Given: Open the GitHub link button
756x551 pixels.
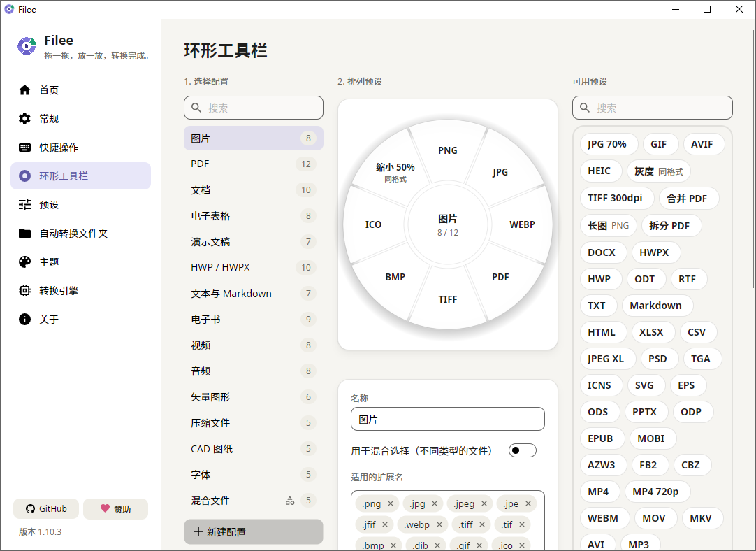Looking at the screenshot, I should (46, 508).
